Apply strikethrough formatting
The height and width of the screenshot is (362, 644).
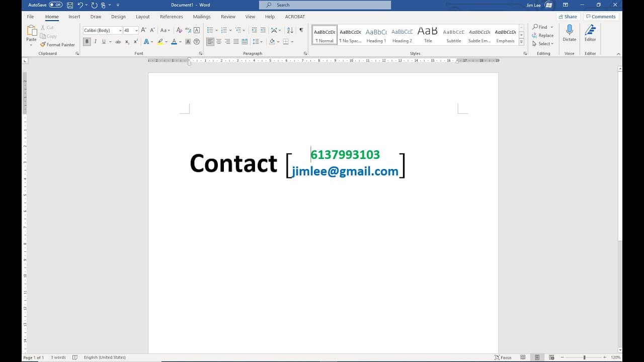point(118,42)
